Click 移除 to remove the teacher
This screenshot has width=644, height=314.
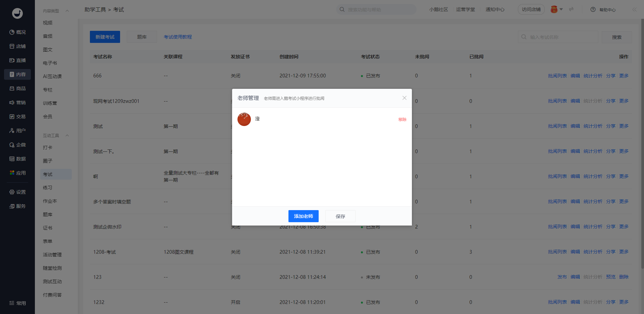click(x=402, y=120)
